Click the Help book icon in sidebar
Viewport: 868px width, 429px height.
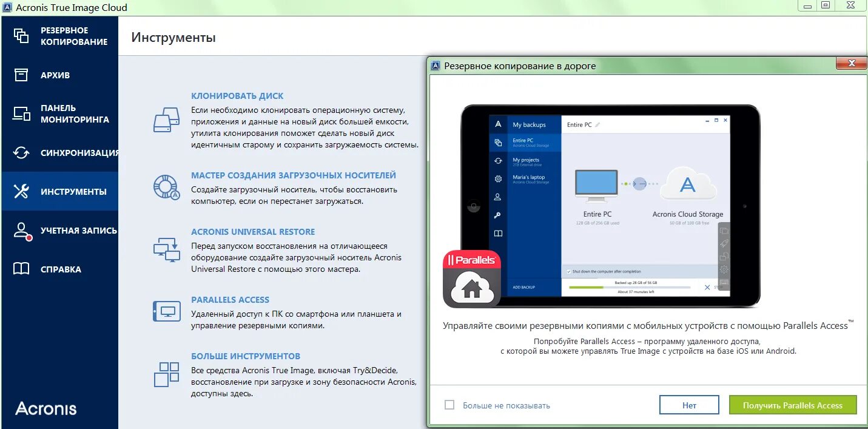(21, 269)
